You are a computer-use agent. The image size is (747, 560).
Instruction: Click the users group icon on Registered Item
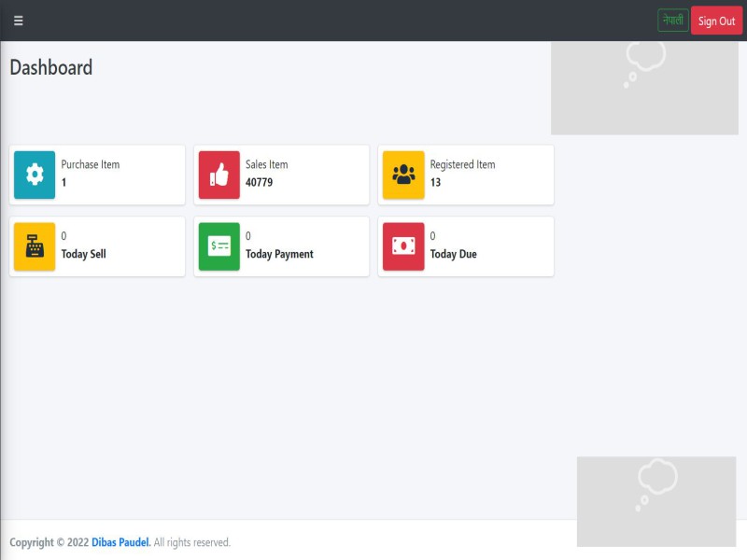coord(403,175)
